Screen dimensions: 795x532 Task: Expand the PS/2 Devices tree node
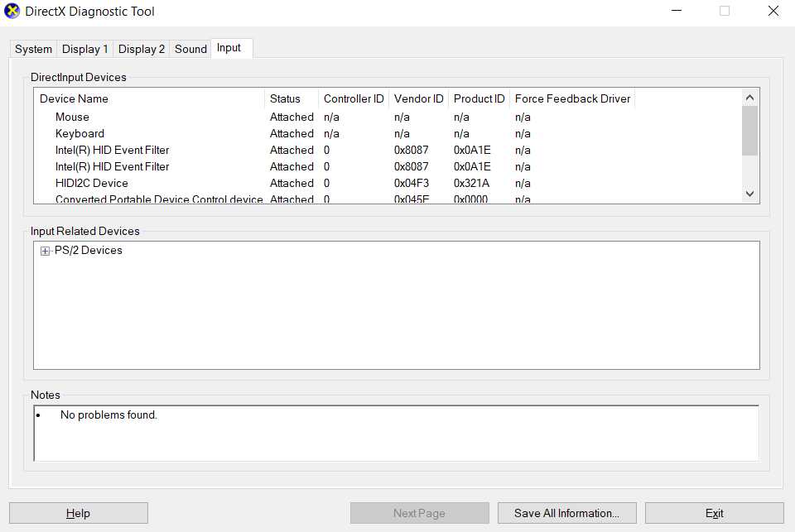(45, 251)
